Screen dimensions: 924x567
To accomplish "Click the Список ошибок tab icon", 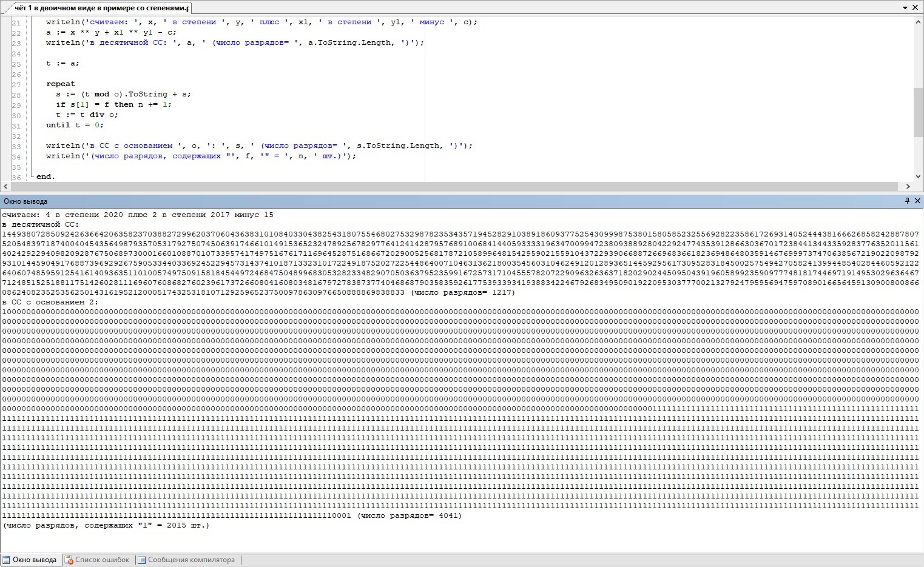I will pos(69,560).
